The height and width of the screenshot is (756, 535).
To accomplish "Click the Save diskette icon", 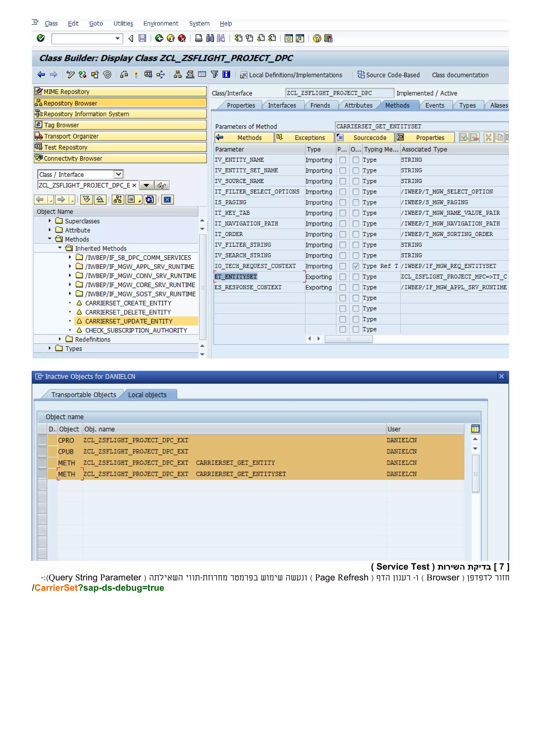I will 142,39.
